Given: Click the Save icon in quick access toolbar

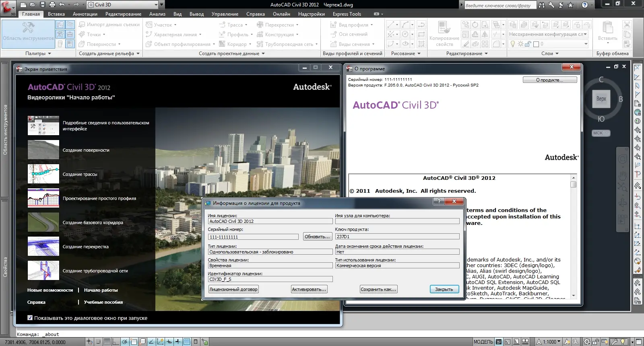Looking at the screenshot, I should point(42,5).
